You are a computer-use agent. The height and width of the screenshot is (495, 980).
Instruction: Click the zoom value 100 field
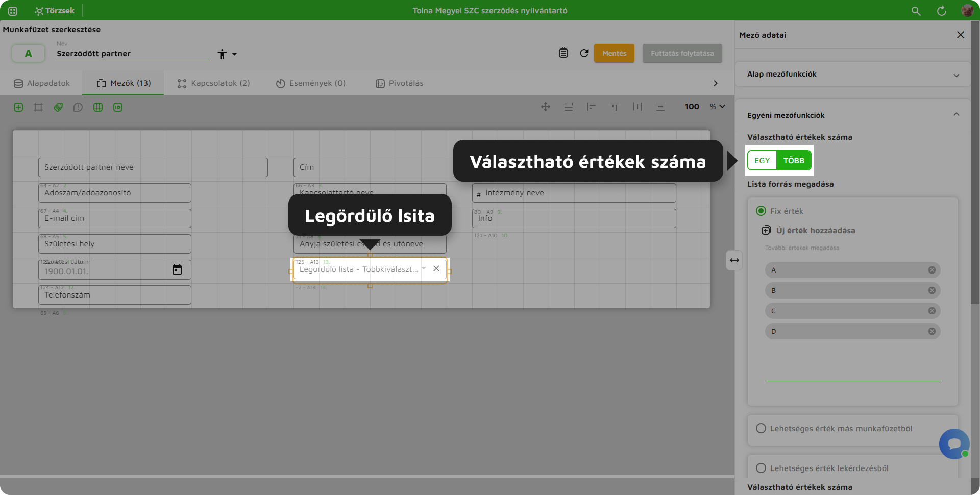(692, 107)
